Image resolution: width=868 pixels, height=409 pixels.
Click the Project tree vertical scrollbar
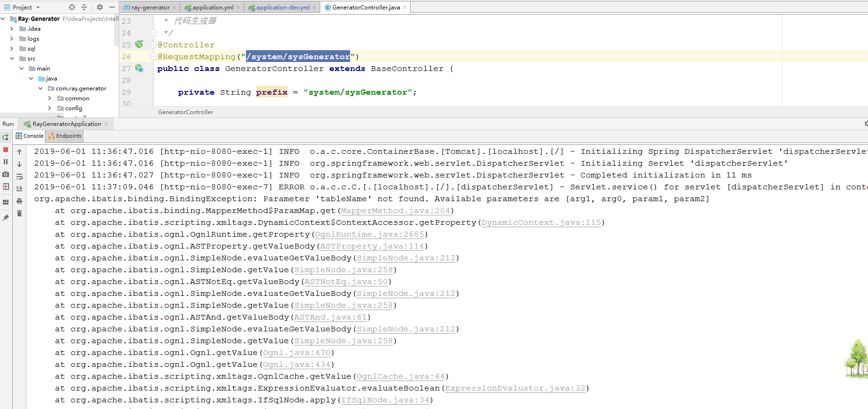(x=116, y=31)
